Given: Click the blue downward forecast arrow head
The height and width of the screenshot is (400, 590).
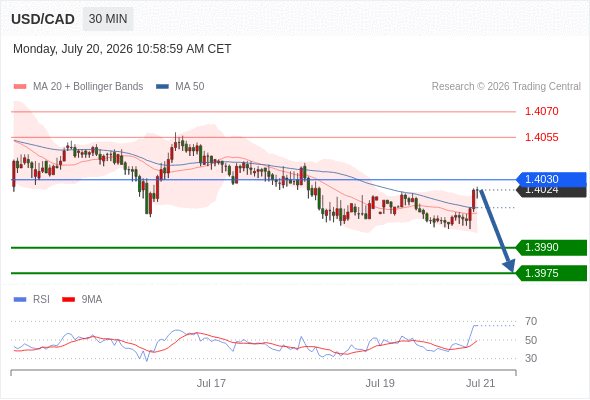Looking at the screenshot, I should [509, 266].
